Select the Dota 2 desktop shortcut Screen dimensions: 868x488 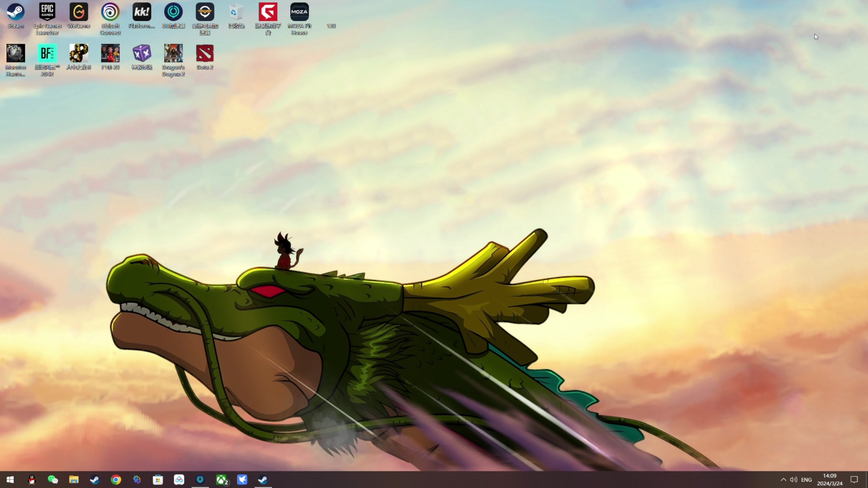click(205, 54)
